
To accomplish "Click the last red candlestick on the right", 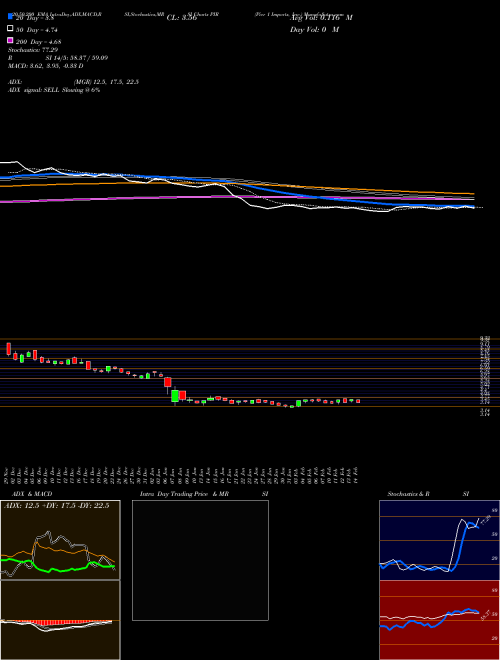I will 358,401.
